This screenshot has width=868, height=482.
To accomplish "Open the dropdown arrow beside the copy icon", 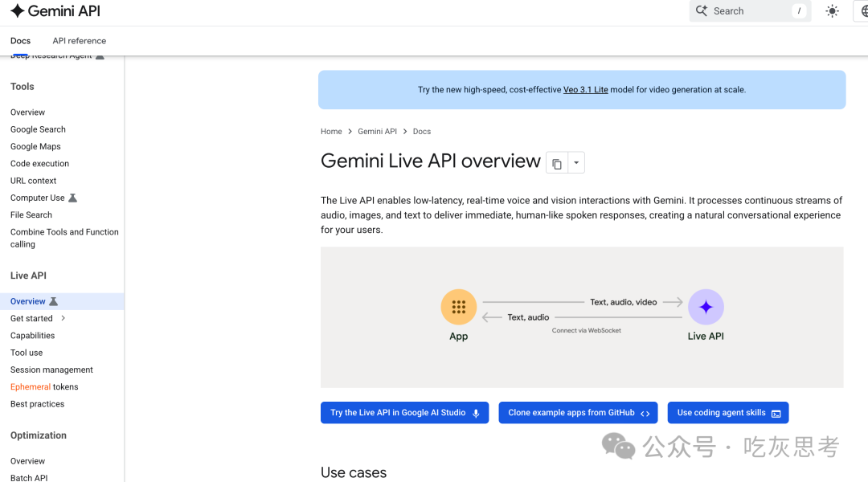I will (x=576, y=163).
